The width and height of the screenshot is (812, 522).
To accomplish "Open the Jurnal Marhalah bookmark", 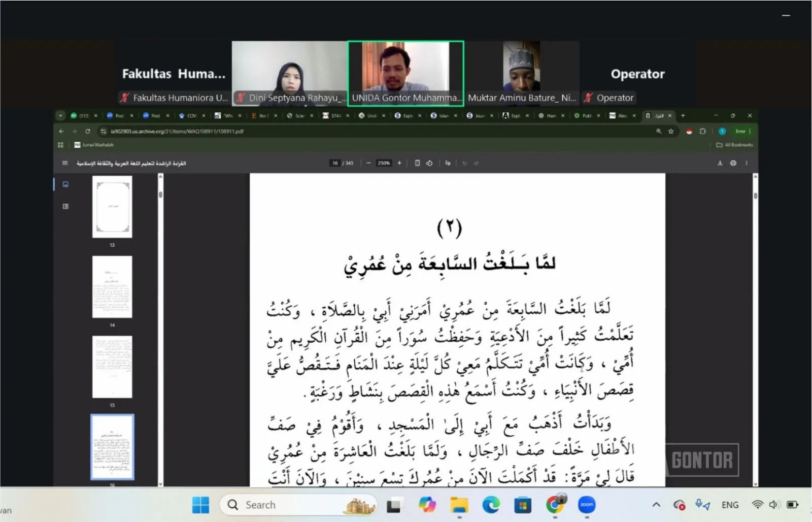I will [x=94, y=145].
